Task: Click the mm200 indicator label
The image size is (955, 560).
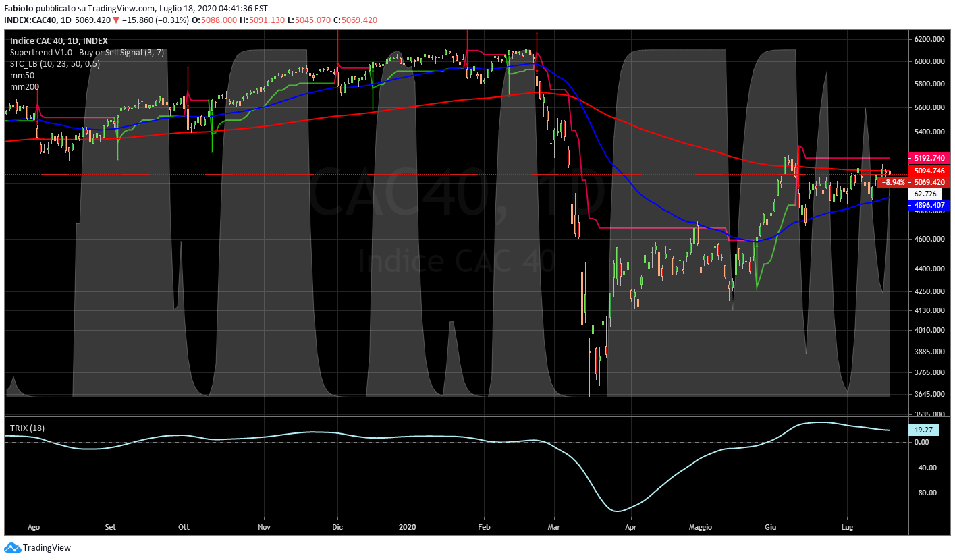Action: (24, 87)
